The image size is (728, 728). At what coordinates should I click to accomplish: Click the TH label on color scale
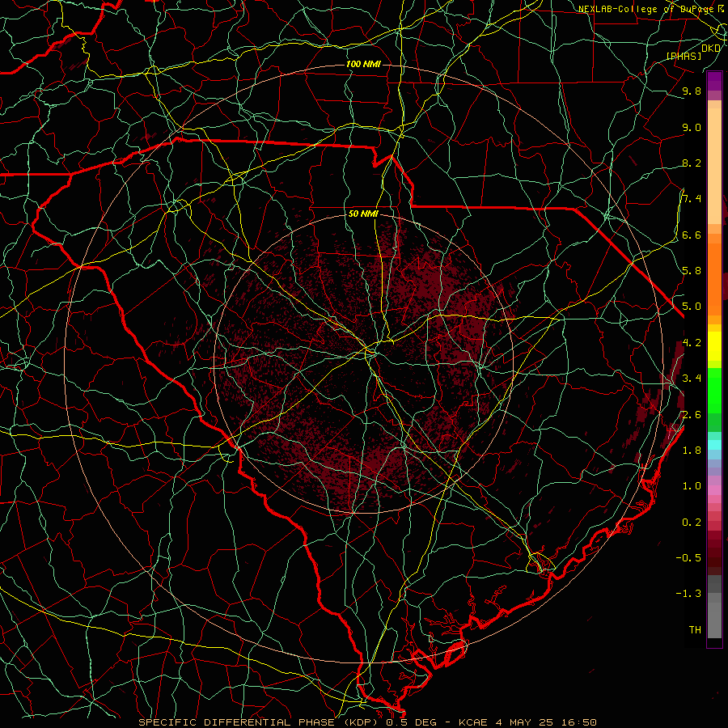695,629
